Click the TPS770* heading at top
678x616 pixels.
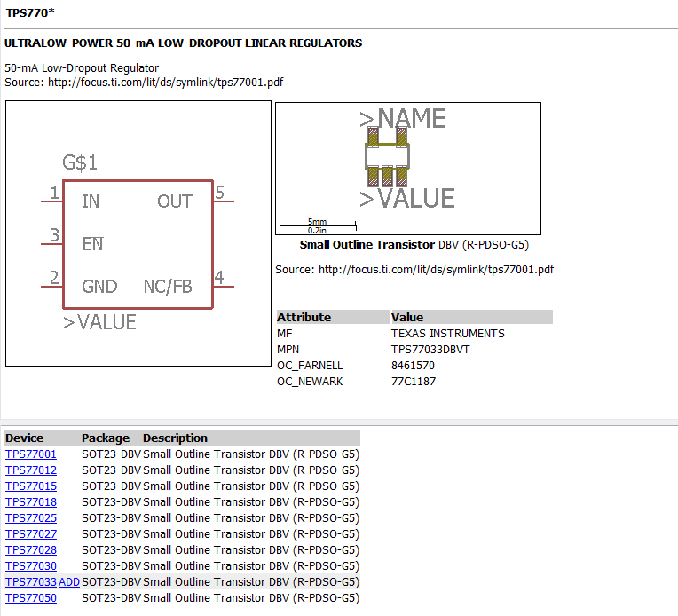tap(30, 13)
